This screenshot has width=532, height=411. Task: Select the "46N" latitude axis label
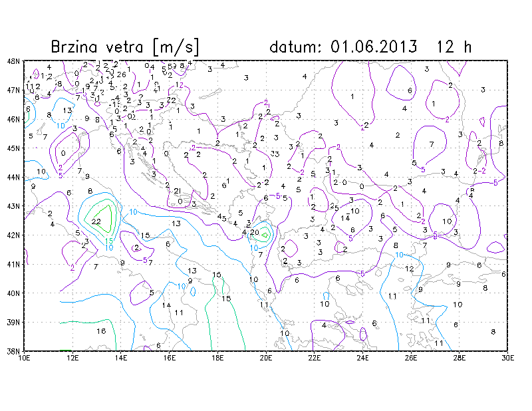click(13, 119)
